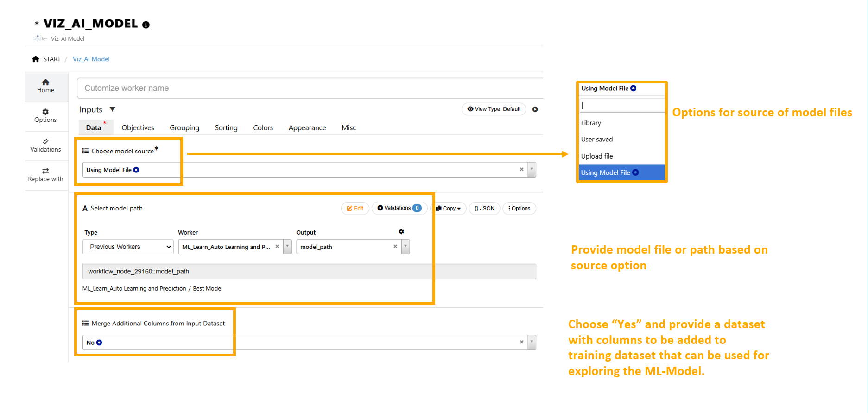The height and width of the screenshot is (413, 868).
Task: Switch to the Appearance tab
Action: (307, 128)
